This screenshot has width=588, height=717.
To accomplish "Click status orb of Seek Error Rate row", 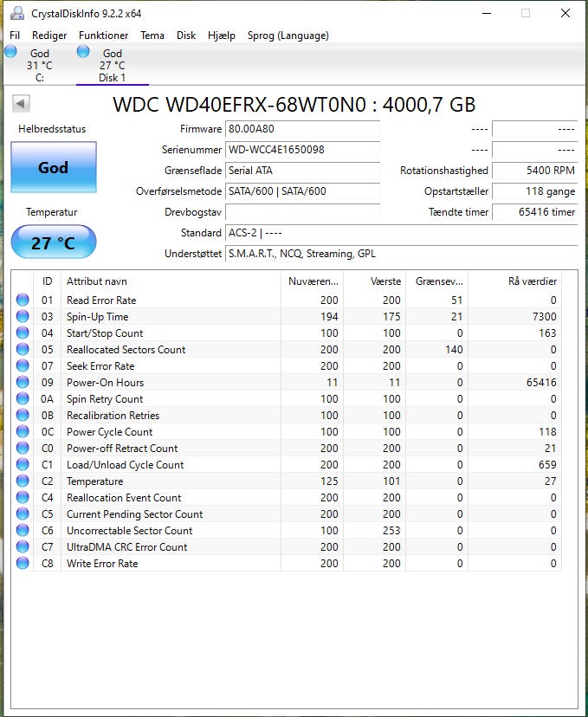I will click(x=23, y=365).
